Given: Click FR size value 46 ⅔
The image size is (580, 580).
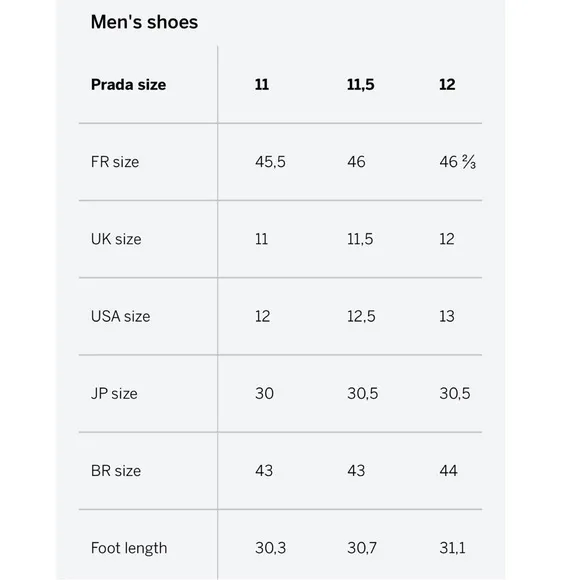Looking at the screenshot, I should tap(458, 162).
